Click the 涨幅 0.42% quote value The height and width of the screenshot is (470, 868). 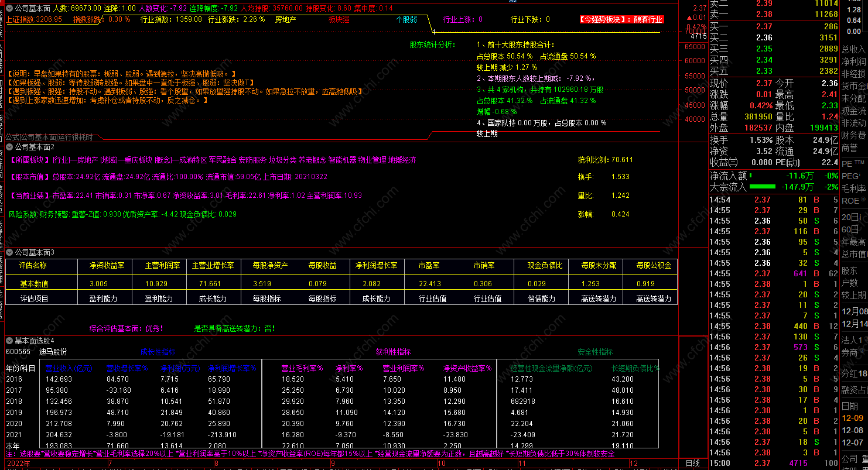761,106
